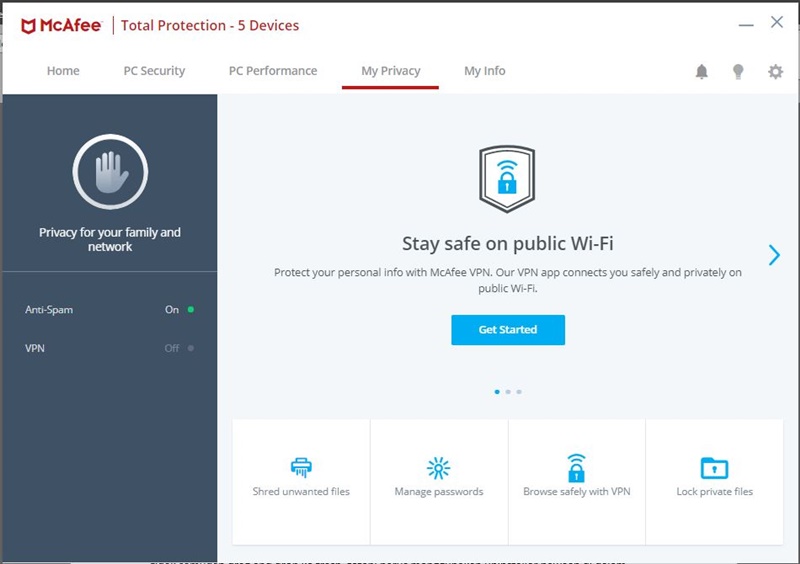
Task: Open the tips lightbulb icon
Action: point(738,71)
